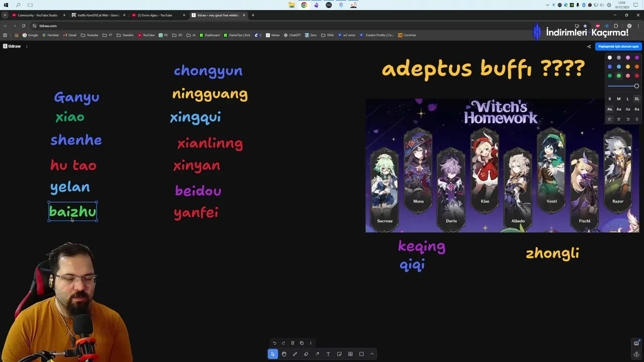The width and height of the screenshot is (644, 362).
Task: Open the panel icon at canvas bottom-right
Action: (636, 343)
